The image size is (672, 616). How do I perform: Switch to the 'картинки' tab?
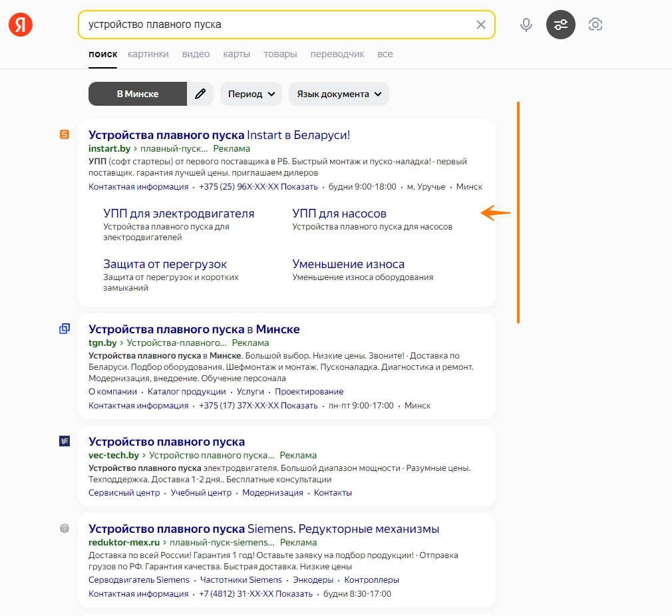tap(148, 54)
